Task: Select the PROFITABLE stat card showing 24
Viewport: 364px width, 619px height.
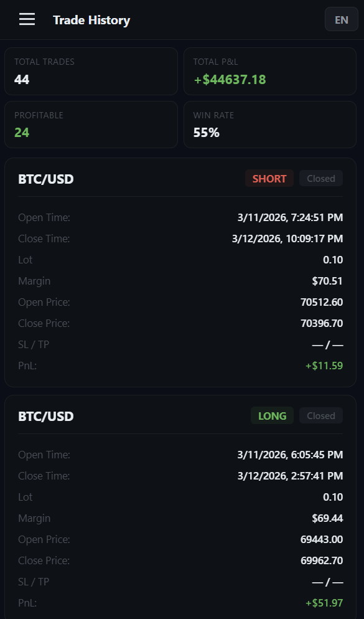Action: tap(91, 124)
